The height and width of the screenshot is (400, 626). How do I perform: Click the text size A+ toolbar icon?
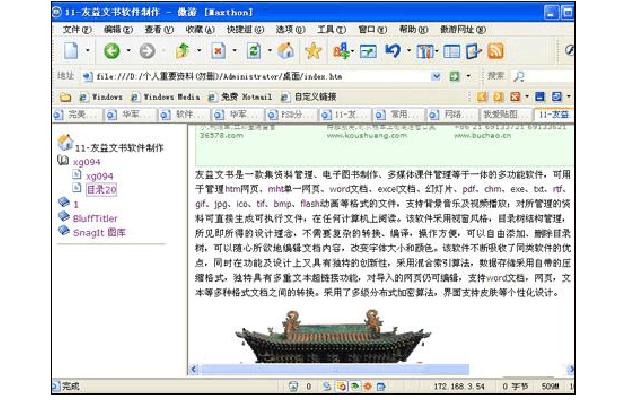[x=341, y=51]
